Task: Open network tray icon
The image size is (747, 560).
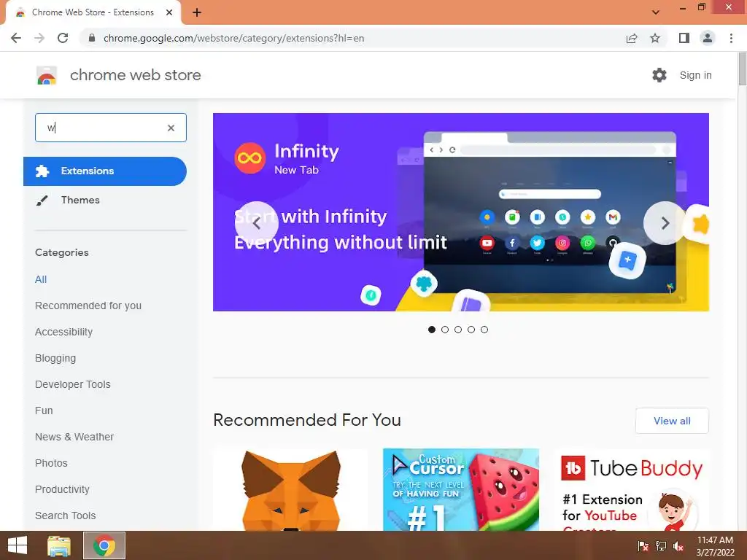Action: 661,546
